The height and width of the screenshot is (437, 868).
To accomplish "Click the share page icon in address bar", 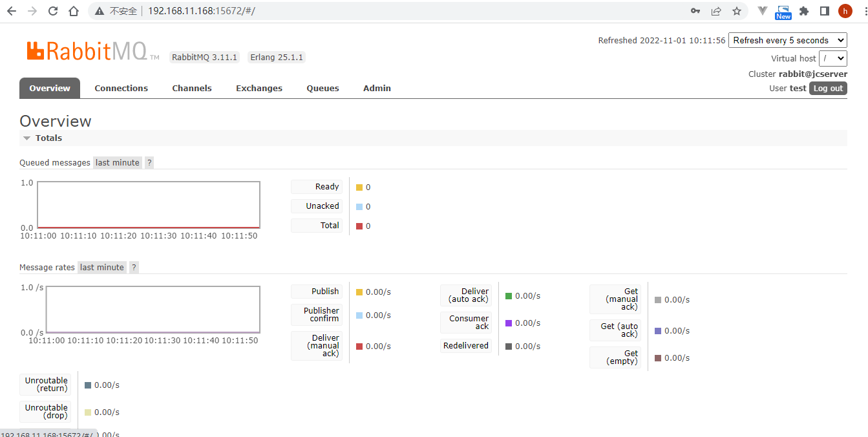I will point(716,11).
